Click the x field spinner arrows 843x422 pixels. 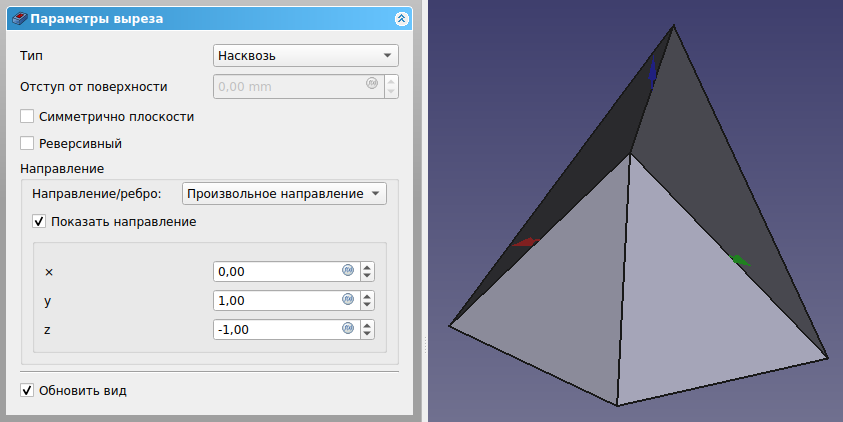(367, 271)
